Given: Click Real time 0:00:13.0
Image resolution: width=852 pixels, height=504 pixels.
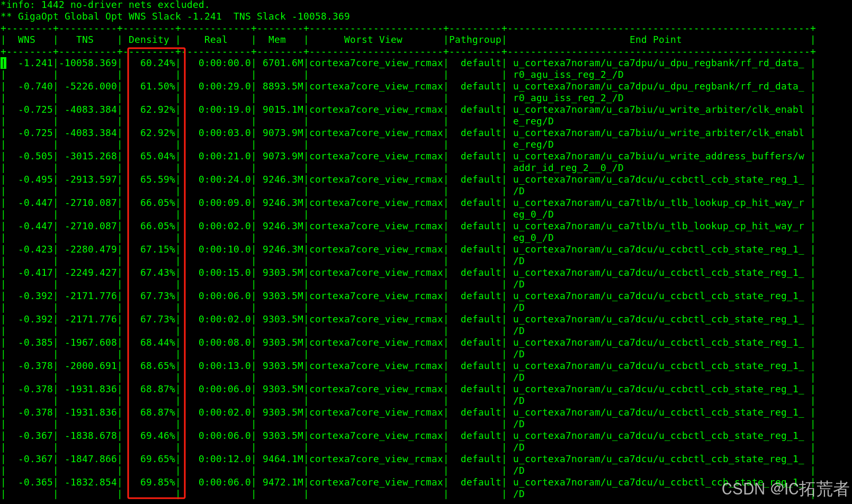Looking at the screenshot, I should [225, 366].
